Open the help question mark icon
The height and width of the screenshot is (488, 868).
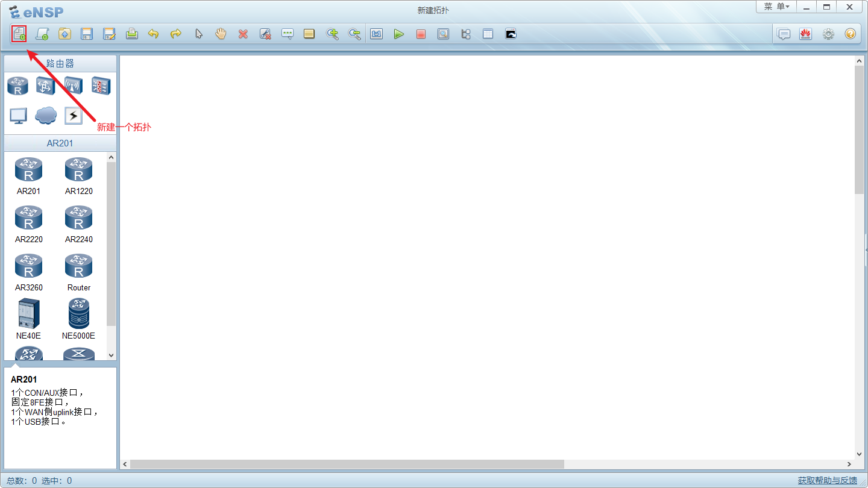click(x=850, y=34)
